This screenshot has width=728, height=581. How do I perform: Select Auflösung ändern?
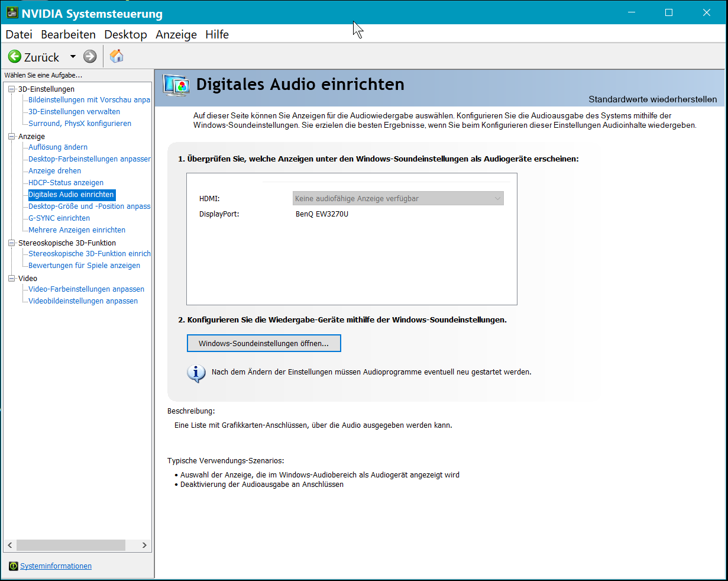click(58, 147)
